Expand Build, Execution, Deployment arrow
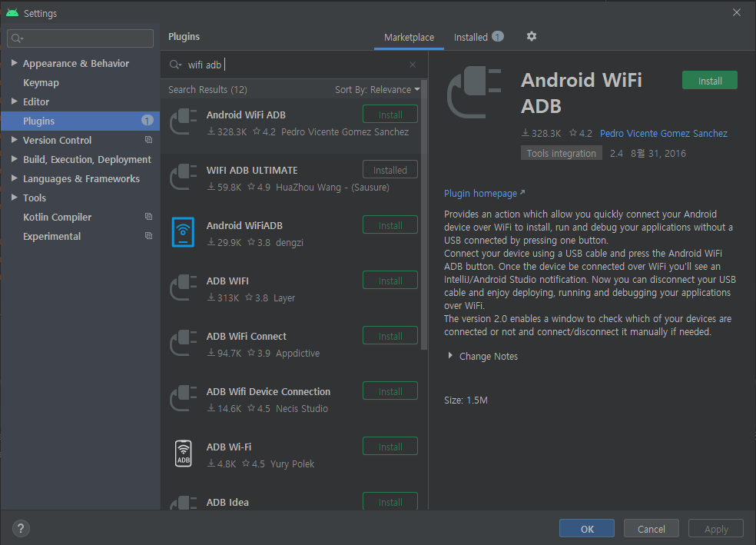The image size is (756, 545). [x=14, y=158]
